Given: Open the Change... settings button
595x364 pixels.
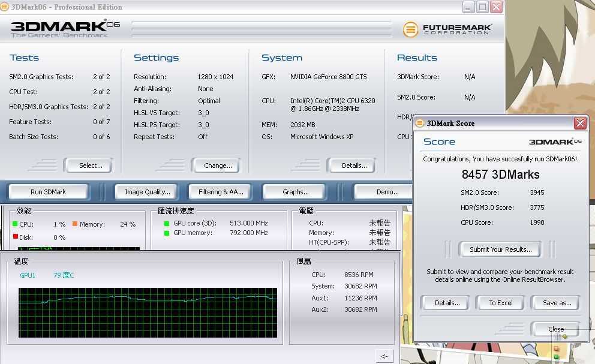Looking at the screenshot, I should coord(217,166).
